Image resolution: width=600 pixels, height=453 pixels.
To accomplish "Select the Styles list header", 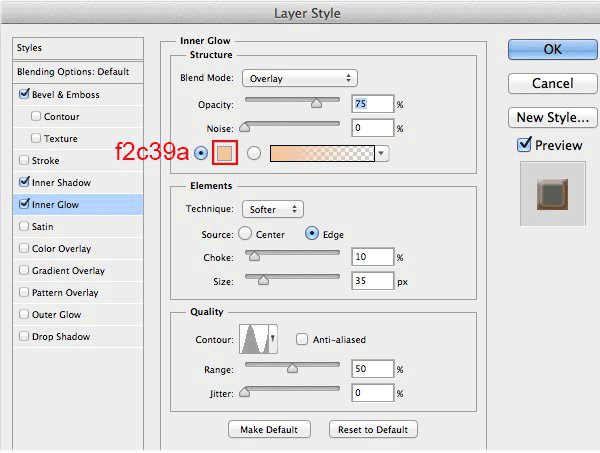I will click(78, 48).
